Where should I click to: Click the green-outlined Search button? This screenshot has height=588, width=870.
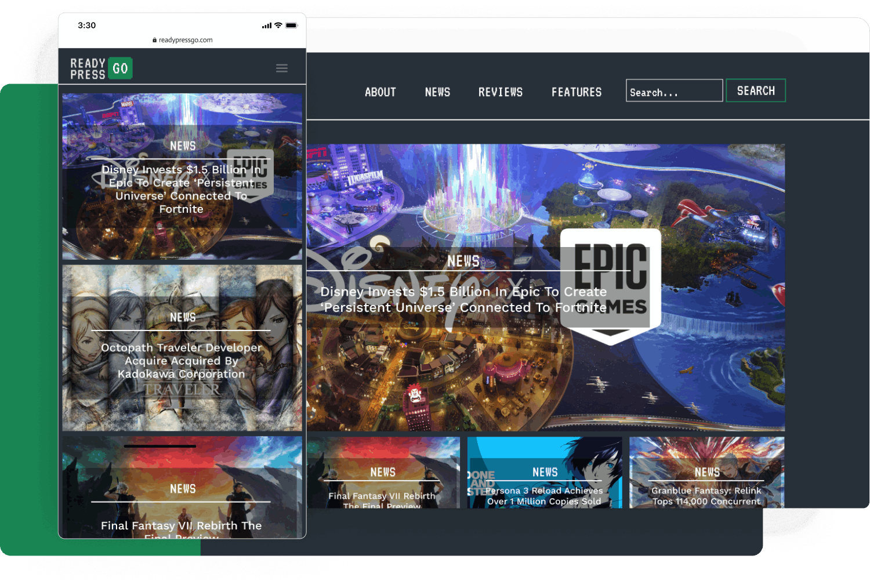(x=756, y=90)
